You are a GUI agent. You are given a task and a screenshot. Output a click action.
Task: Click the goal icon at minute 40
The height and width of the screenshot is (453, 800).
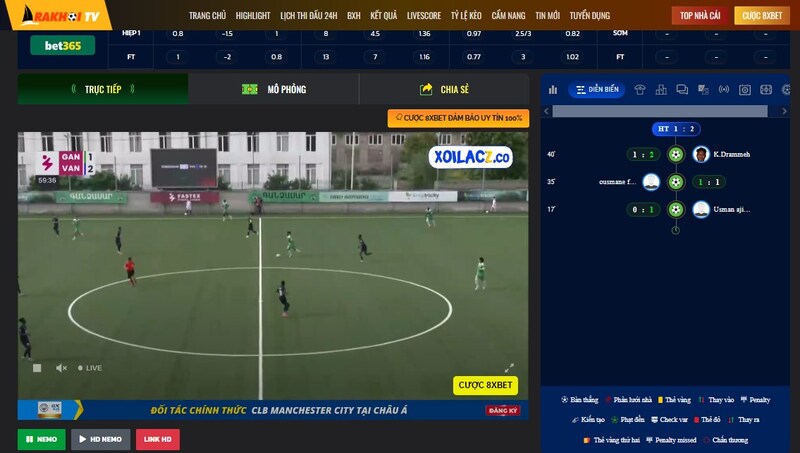click(676, 154)
